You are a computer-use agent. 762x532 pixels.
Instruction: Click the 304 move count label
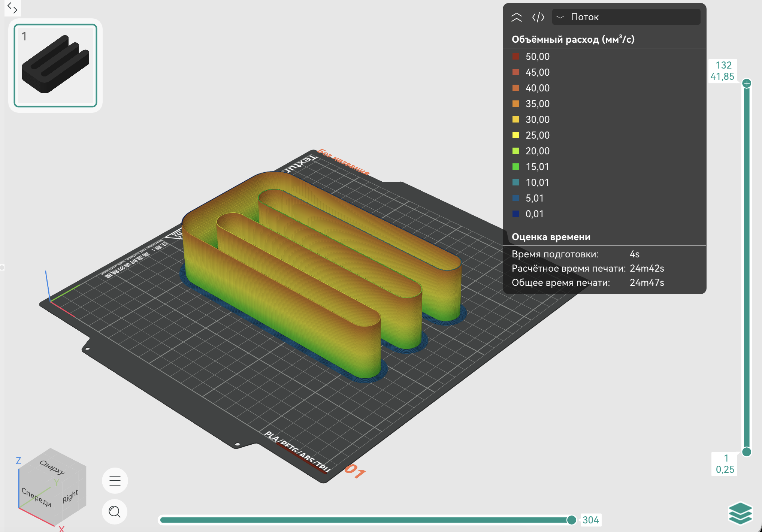(591, 520)
